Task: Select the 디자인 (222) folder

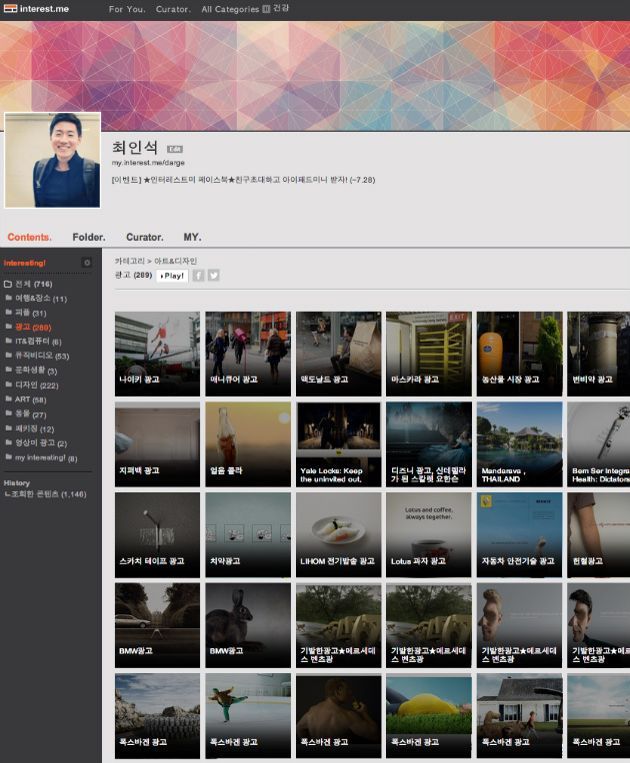Action: [x=32, y=385]
